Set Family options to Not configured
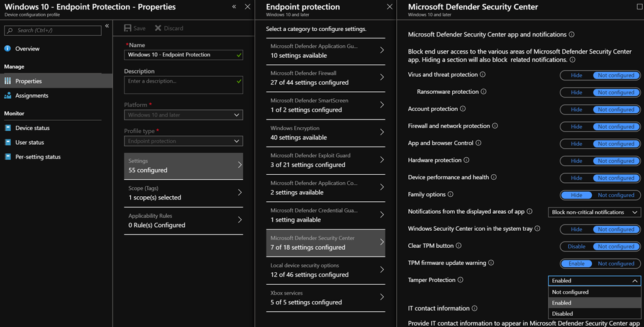 tap(616, 195)
